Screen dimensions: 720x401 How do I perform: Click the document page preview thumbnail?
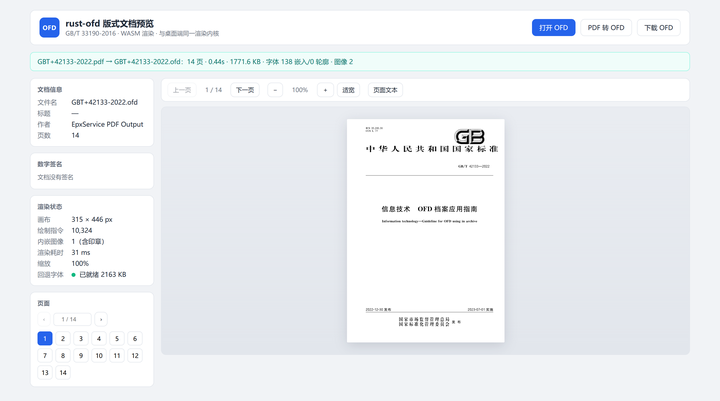[x=426, y=231]
